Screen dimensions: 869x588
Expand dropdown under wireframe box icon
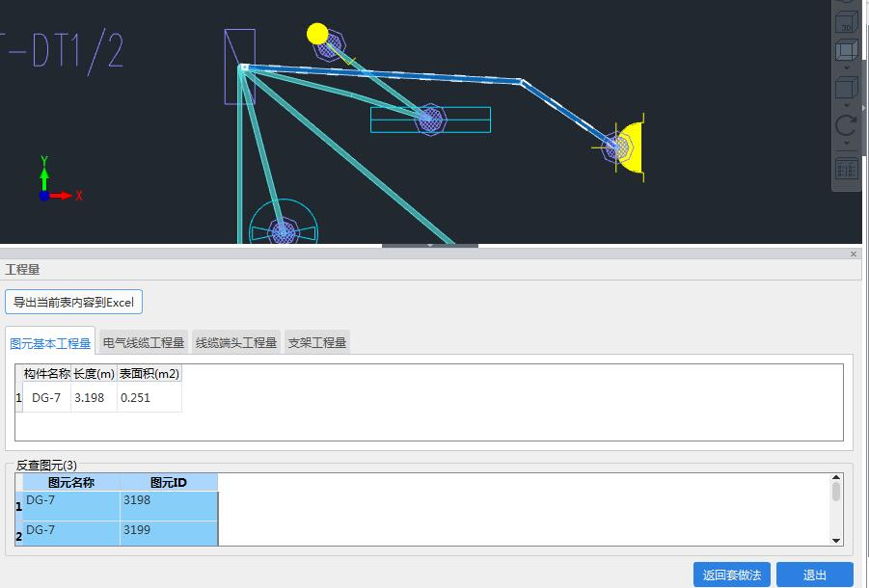(846, 105)
